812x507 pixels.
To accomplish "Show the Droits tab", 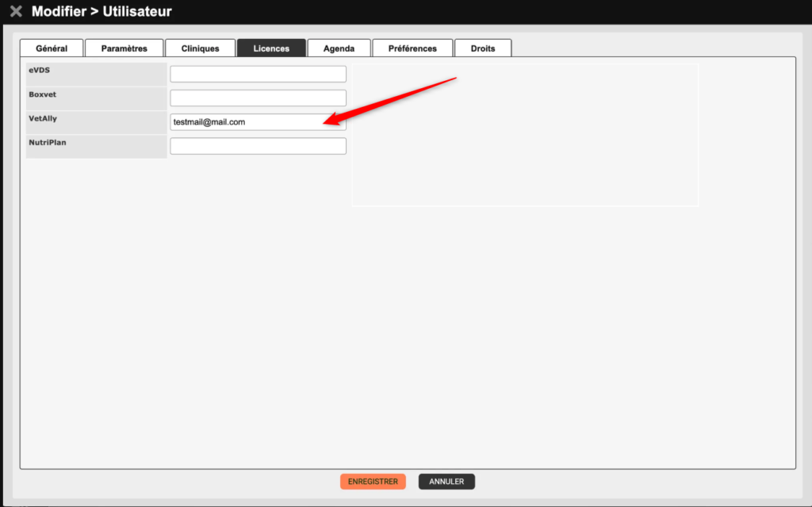I will click(x=483, y=48).
